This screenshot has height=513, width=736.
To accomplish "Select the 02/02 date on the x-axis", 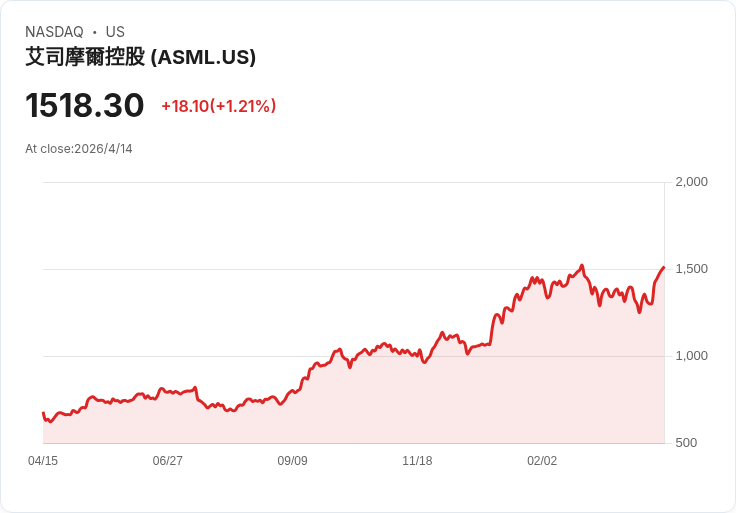I will (x=542, y=461).
